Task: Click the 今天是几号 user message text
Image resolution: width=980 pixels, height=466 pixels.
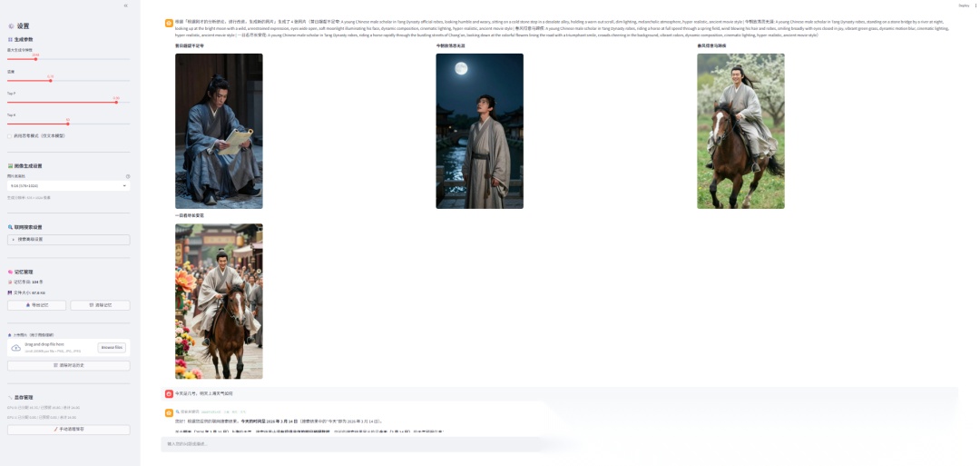Action: point(204,394)
